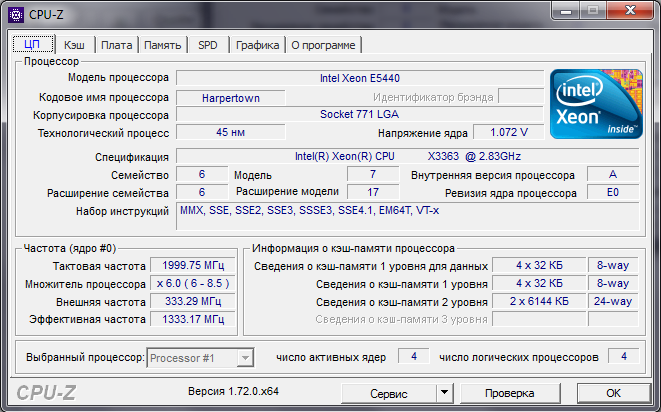Expand the Сервис dropdown arrow
The height and width of the screenshot is (412, 661).
coord(444,393)
